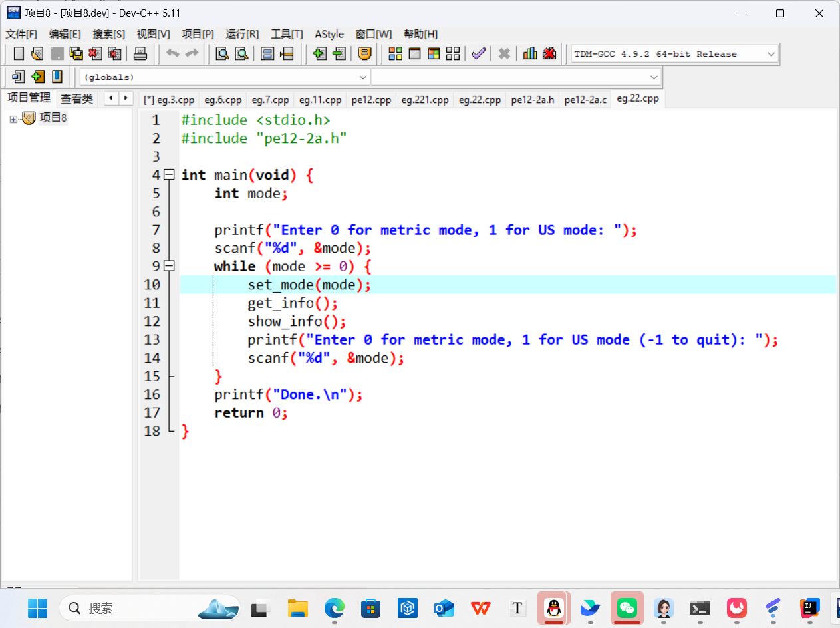
Task: Click the green plus Add to project icon
Action: [x=320, y=54]
